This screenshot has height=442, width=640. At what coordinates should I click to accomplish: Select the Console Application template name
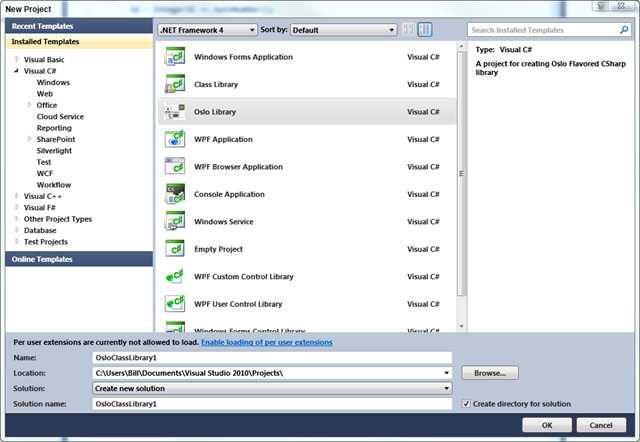pyautogui.click(x=229, y=194)
